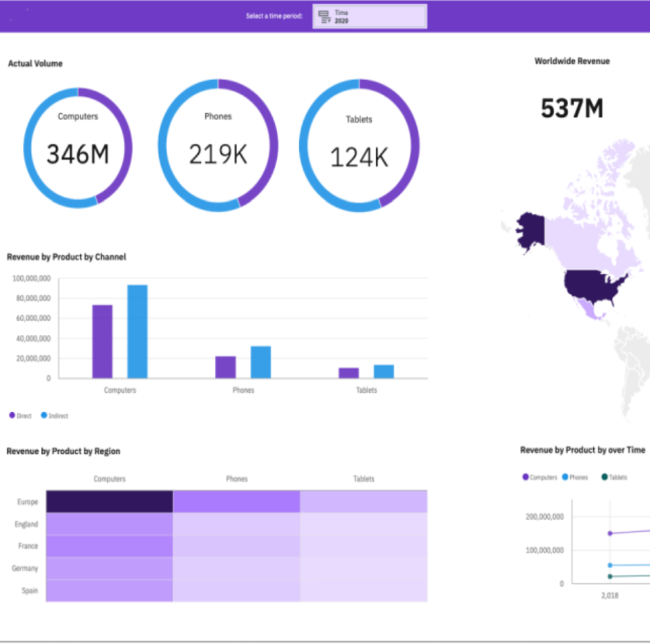
Task: Click the Phones Indirect revenue bar
Action: (x=261, y=362)
